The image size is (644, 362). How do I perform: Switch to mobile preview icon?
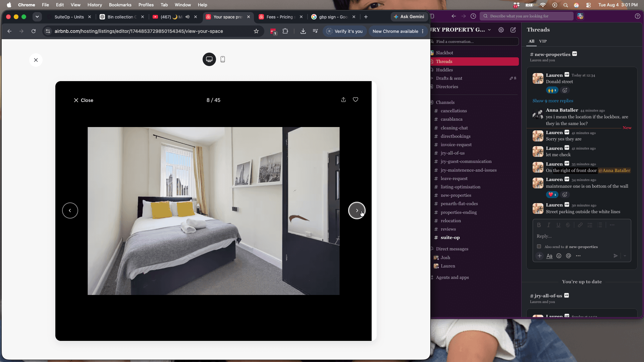(x=223, y=59)
